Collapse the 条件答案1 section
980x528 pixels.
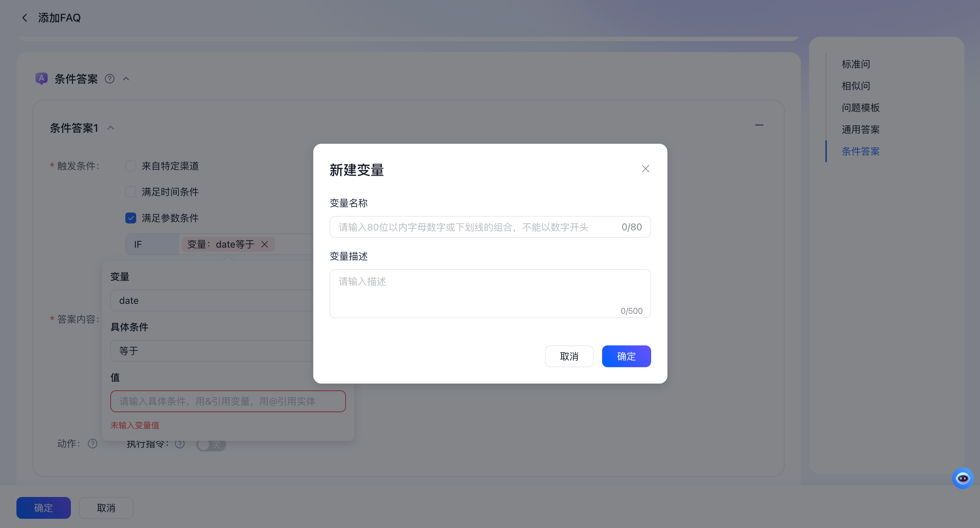tap(111, 128)
